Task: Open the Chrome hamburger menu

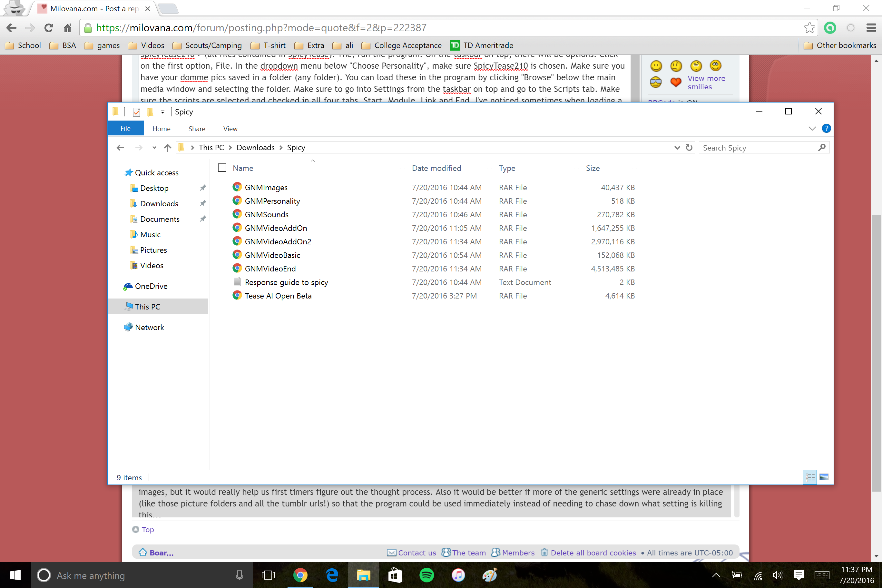Action: [871, 28]
